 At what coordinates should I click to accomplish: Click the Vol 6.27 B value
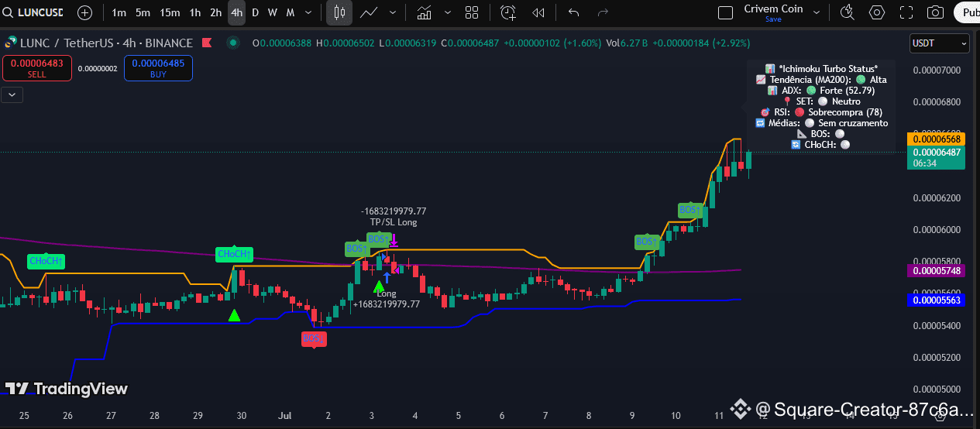(x=625, y=43)
